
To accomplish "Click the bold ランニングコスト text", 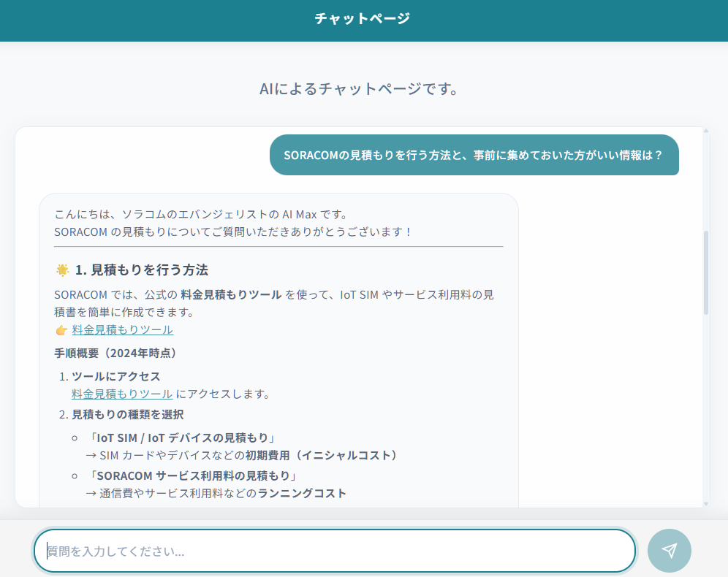I will click(x=302, y=494).
